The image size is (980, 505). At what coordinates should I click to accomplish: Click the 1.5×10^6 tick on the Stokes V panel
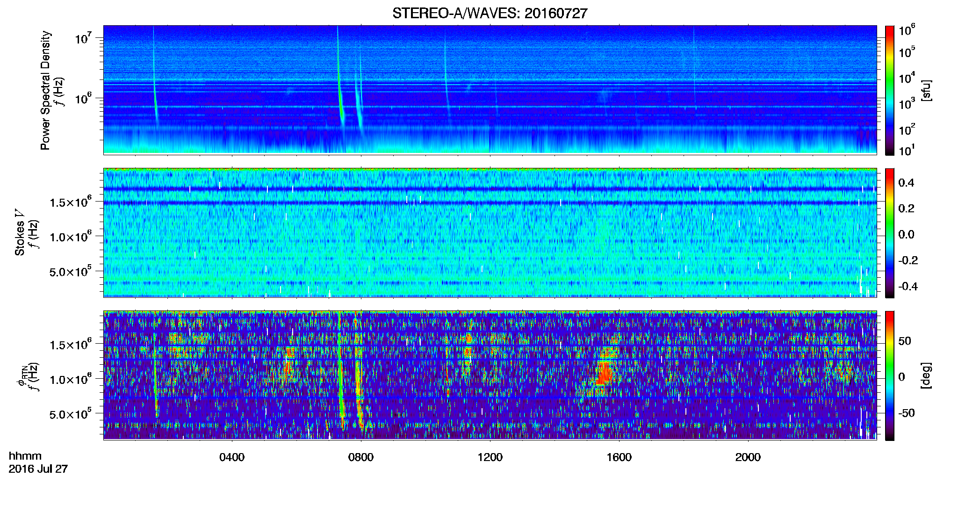pyautogui.click(x=71, y=202)
